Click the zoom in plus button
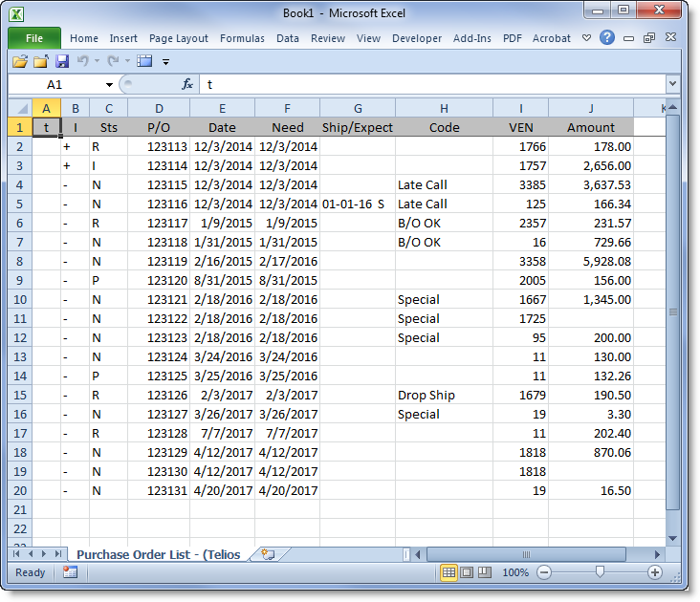 [x=655, y=572]
